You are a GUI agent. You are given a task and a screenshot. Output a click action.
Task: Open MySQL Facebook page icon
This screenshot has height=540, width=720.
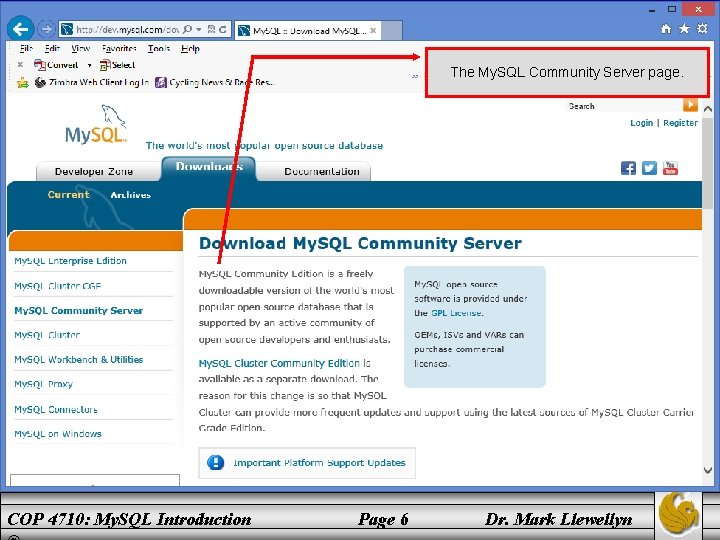tap(628, 168)
